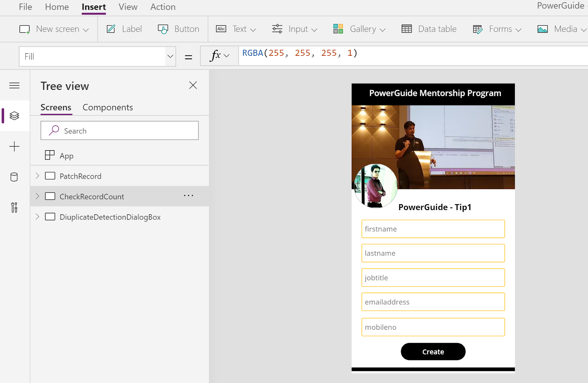Click the Tree view search box

tap(119, 130)
